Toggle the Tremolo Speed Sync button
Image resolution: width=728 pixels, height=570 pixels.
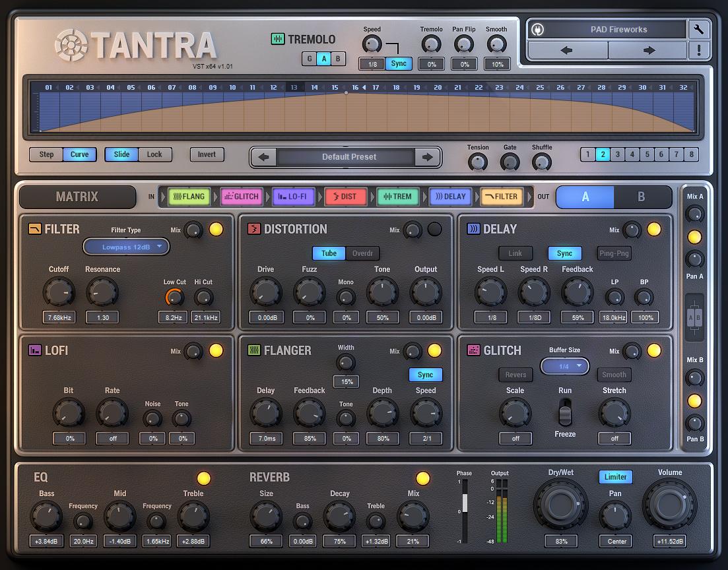pos(399,63)
